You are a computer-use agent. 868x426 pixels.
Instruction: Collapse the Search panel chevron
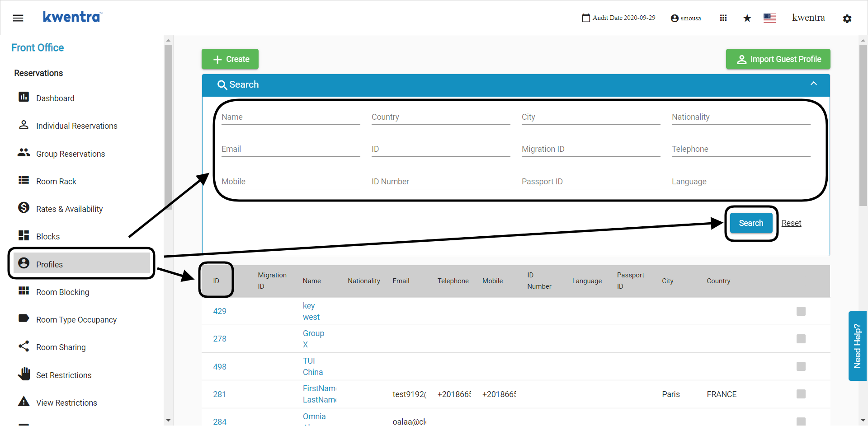point(814,84)
